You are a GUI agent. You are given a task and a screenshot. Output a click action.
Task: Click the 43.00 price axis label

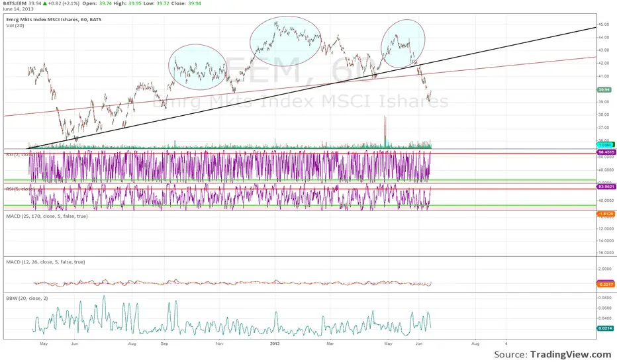(604, 50)
